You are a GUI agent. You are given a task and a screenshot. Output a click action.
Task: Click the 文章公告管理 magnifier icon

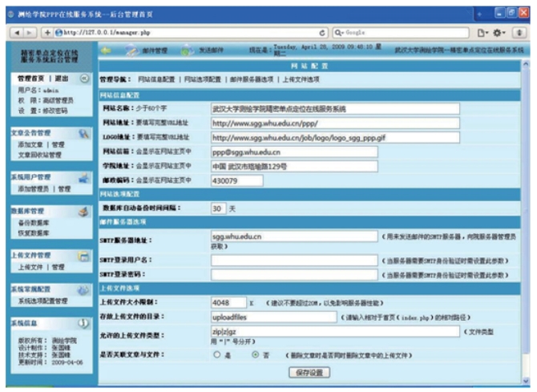(84, 133)
